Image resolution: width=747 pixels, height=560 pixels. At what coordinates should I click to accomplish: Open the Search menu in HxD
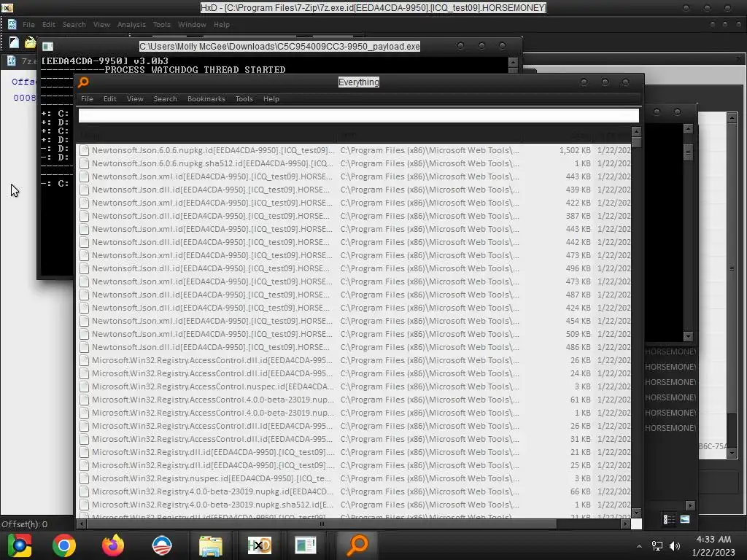74,24
